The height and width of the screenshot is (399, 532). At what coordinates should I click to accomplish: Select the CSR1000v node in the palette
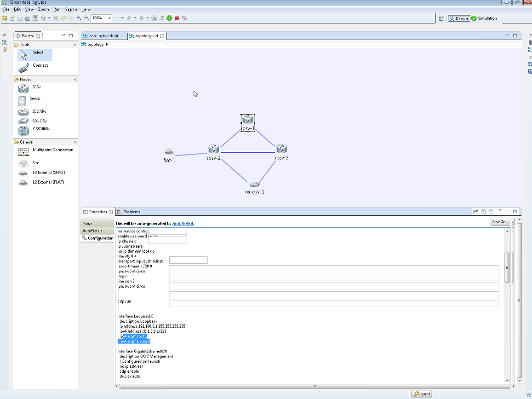[34, 130]
